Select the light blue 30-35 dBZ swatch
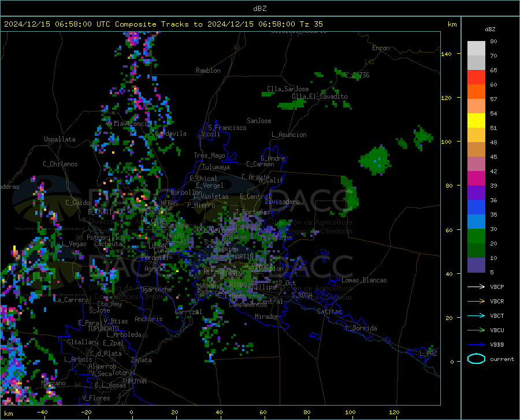This screenshot has width=520, height=420. point(476,222)
